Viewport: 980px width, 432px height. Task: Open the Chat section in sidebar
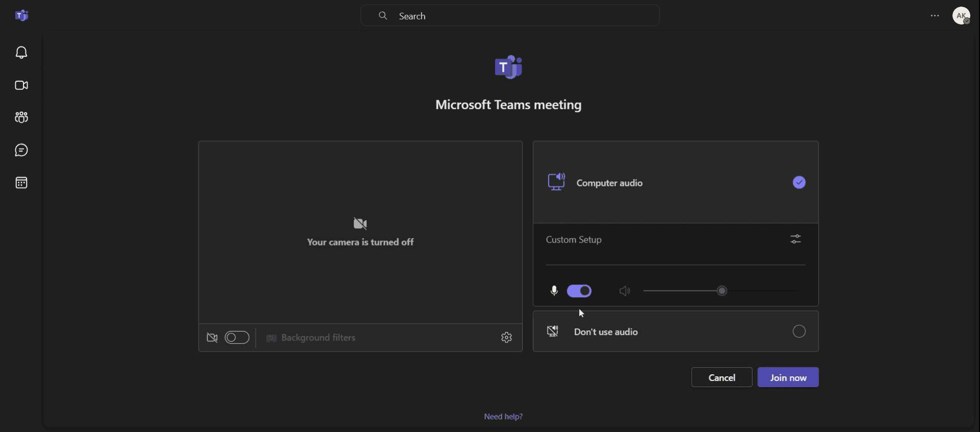coord(21,150)
